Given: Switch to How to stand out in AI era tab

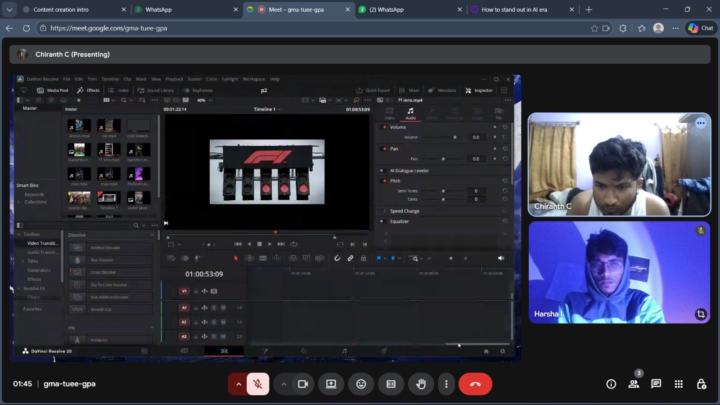Looking at the screenshot, I should tap(516, 9).
